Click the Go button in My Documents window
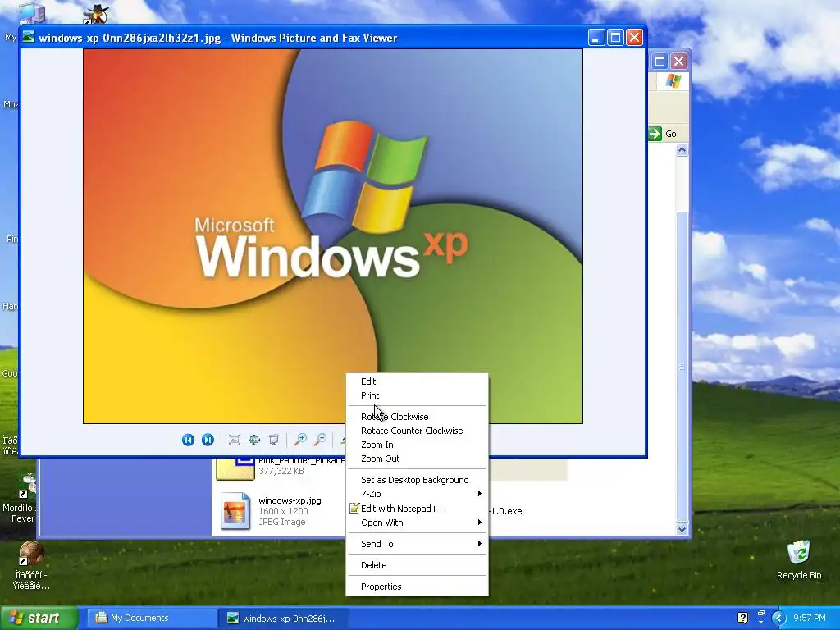840x630 pixels. 663,134
